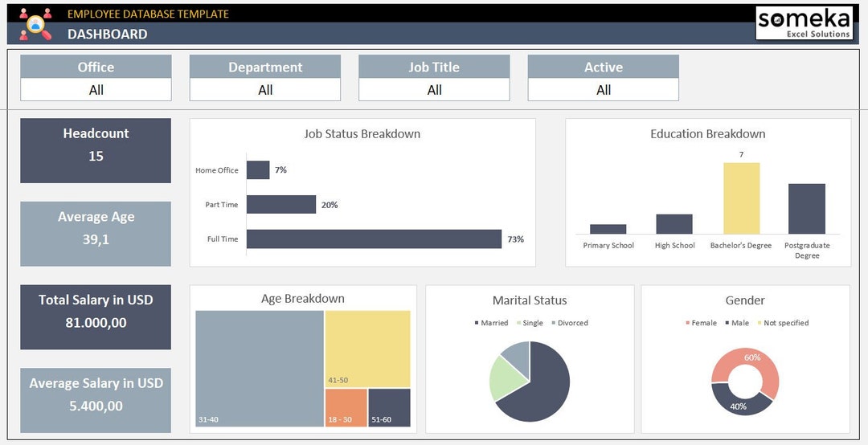This screenshot has height=445, width=868.
Task: Click the Postgraduate Degree bar
Action: [807, 209]
